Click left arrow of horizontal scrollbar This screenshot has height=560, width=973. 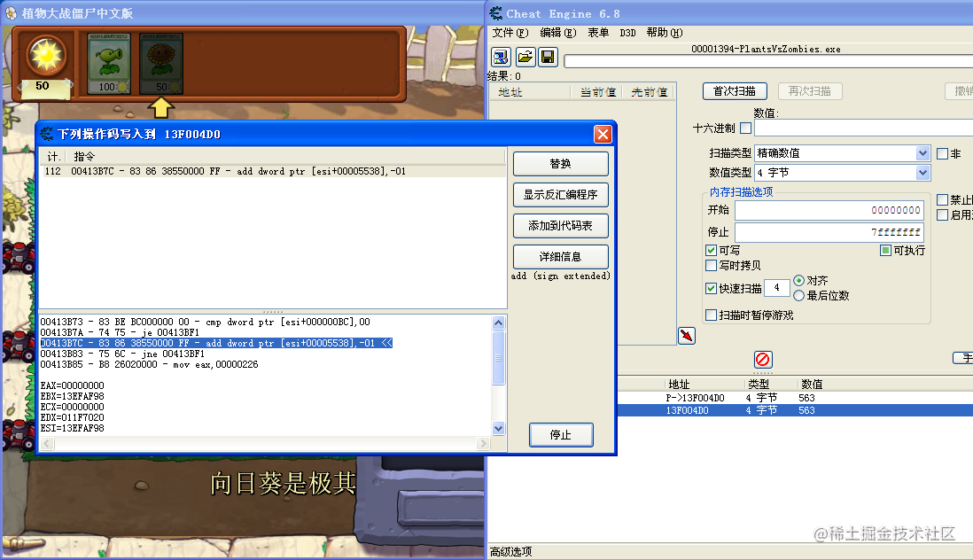click(47, 443)
